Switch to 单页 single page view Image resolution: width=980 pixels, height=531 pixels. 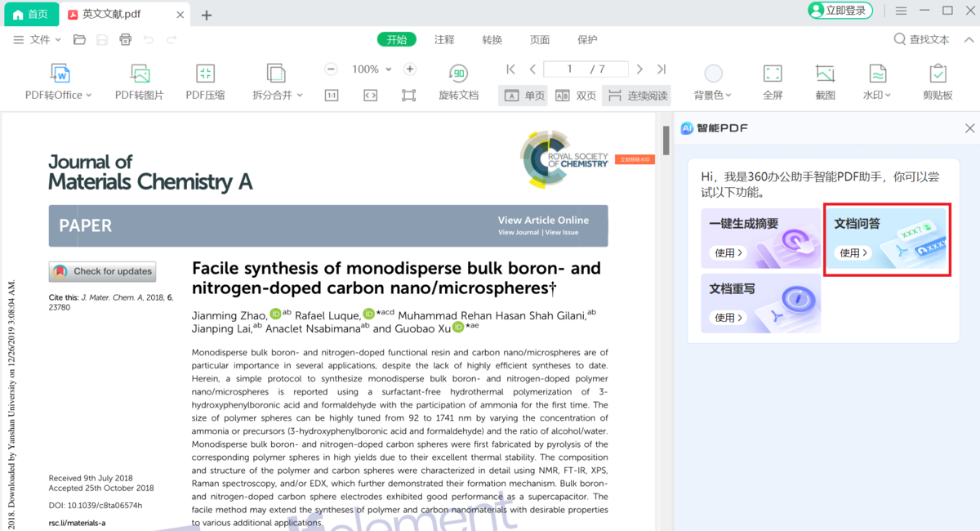(523, 96)
